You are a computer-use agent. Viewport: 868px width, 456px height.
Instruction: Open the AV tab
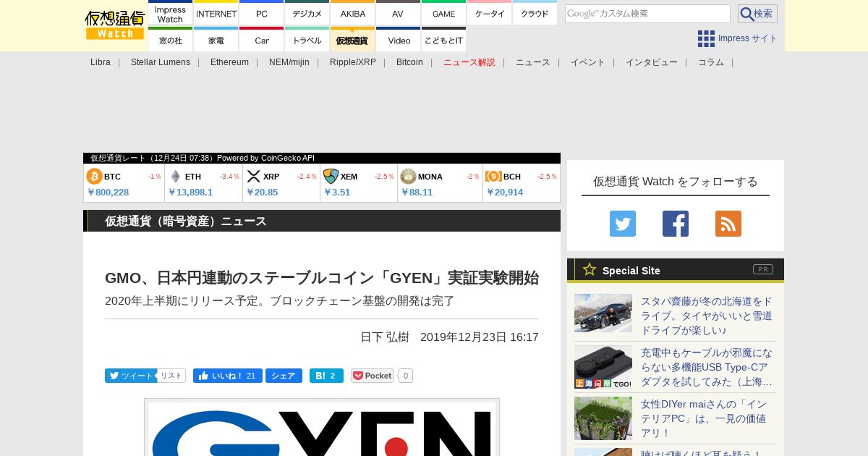[398, 14]
